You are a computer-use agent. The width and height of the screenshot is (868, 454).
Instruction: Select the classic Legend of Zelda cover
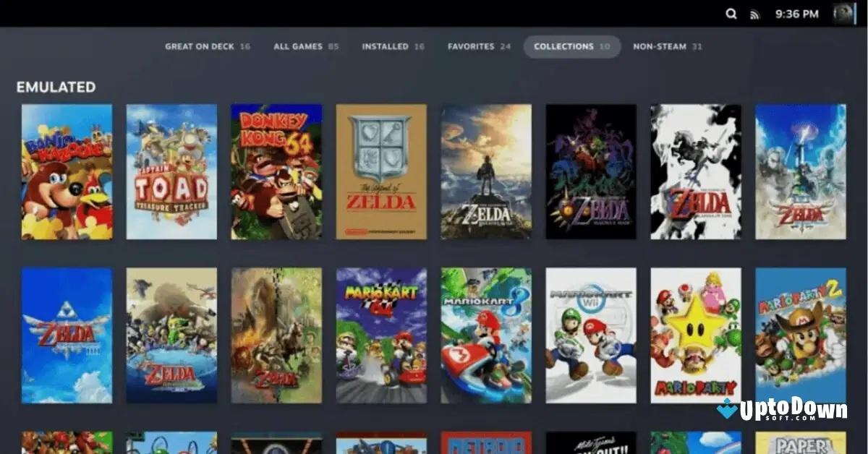381,171
